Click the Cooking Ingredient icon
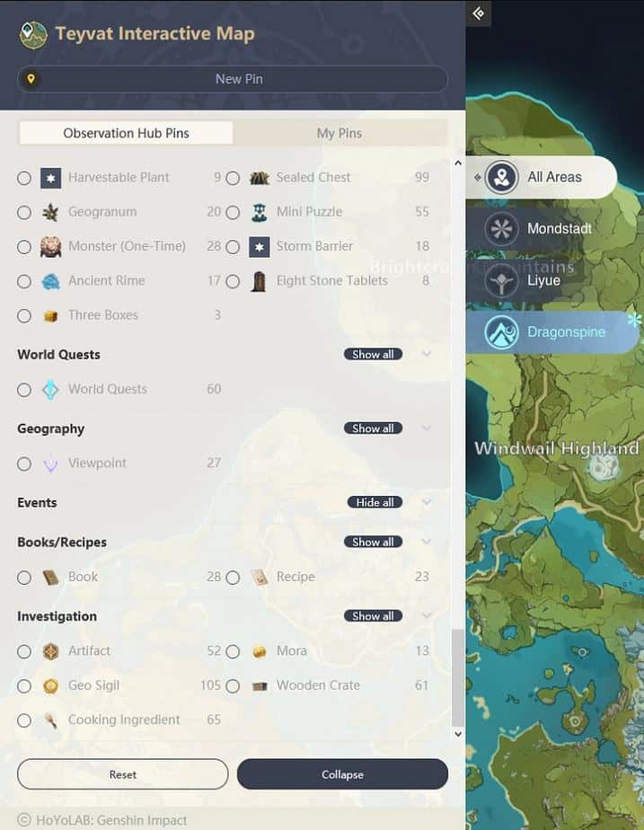The image size is (644, 830). (x=51, y=720)
